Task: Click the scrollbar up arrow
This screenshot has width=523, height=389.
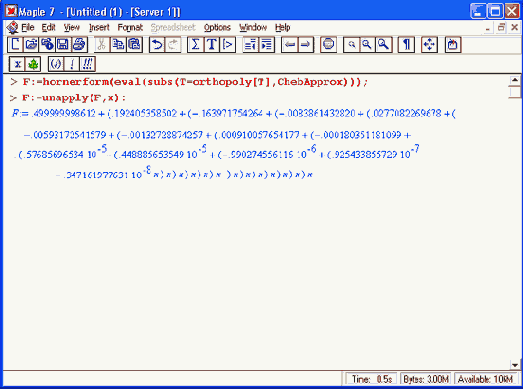Action: click(x=515, y=80)
